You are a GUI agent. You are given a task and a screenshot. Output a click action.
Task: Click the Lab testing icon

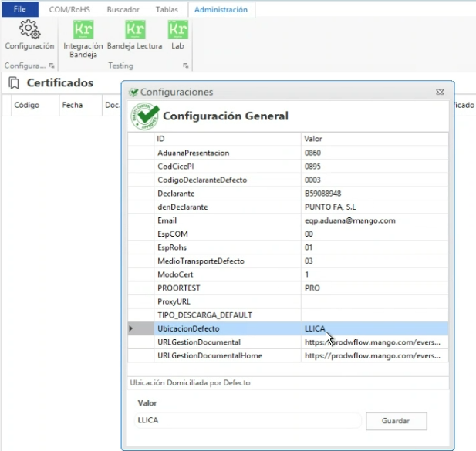pos(177,31)
